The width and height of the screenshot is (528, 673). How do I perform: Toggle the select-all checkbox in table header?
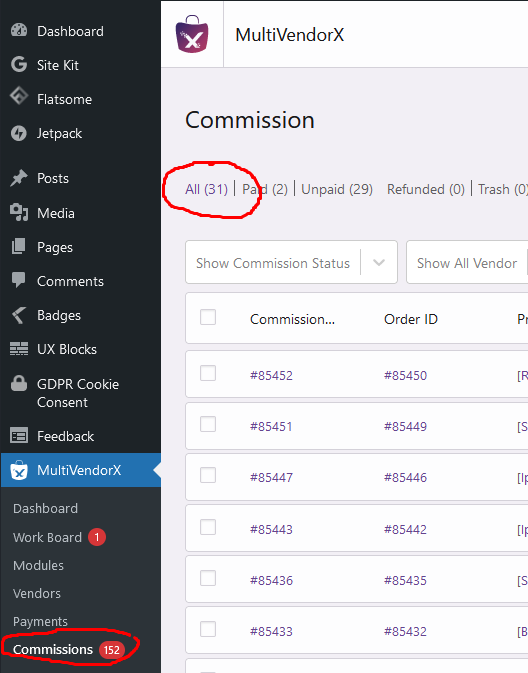click(208, 318)
